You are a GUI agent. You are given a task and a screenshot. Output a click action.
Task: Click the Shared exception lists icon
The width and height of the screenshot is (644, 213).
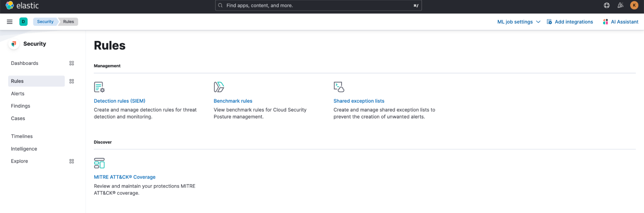(339, 87)
